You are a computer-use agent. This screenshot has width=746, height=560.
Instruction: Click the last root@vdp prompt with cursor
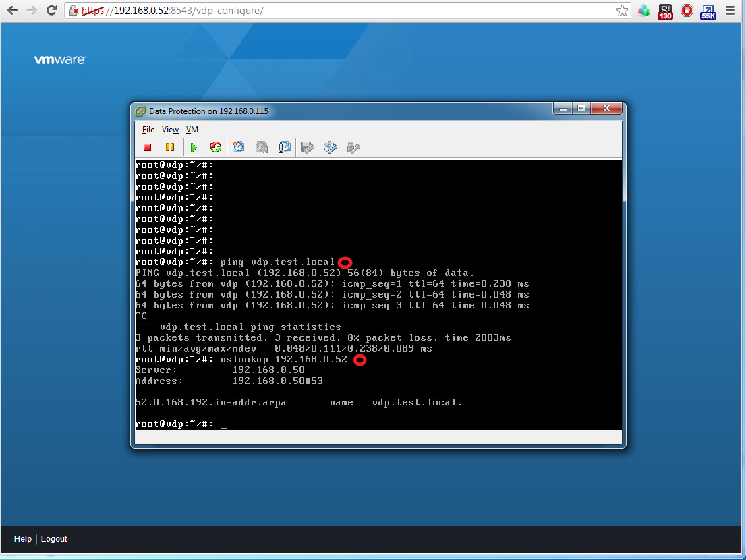click(181, 424)
